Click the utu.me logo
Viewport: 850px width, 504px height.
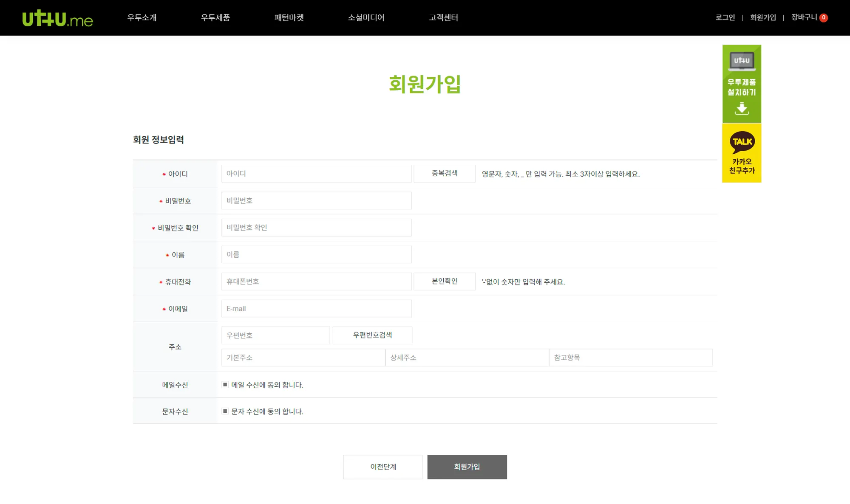click(57, 18)
